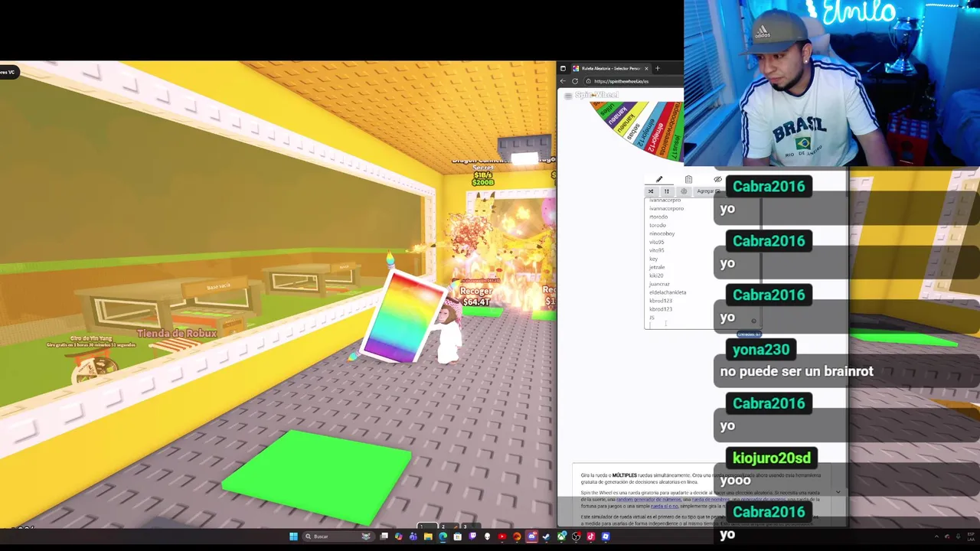Viewport: 980px width, 551px height.
Task: Click the Buscar taskbar search box
Action: (338, 536)
